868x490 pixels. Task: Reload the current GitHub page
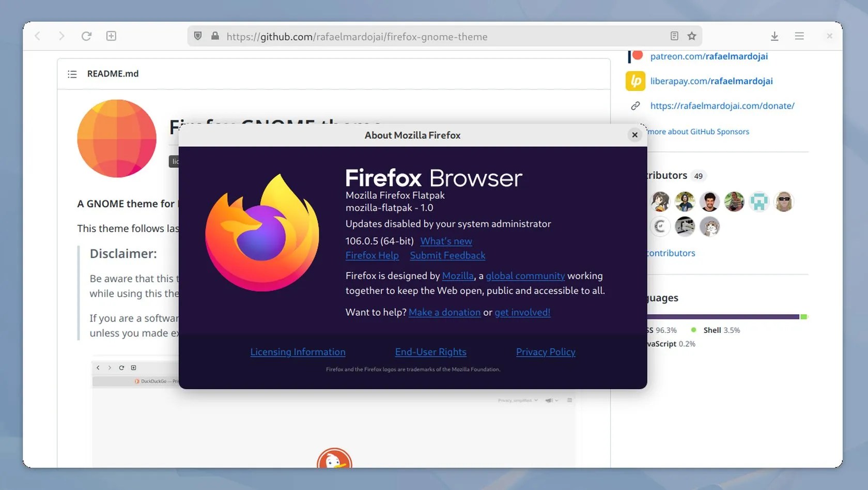[87, 36]
